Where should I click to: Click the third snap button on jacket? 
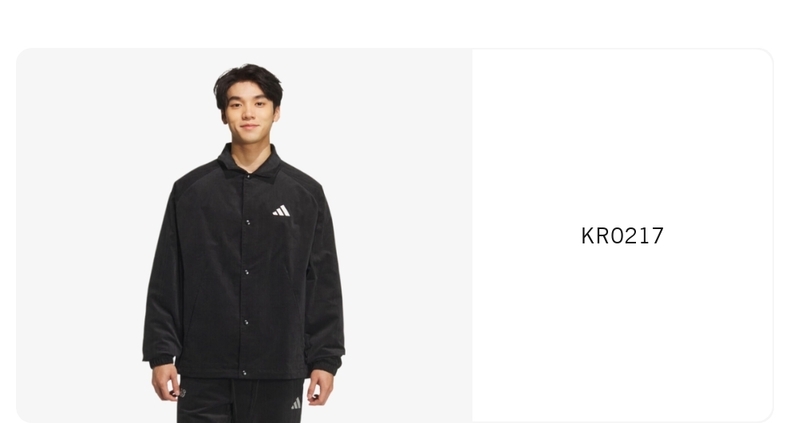click(x=246, y=322)
